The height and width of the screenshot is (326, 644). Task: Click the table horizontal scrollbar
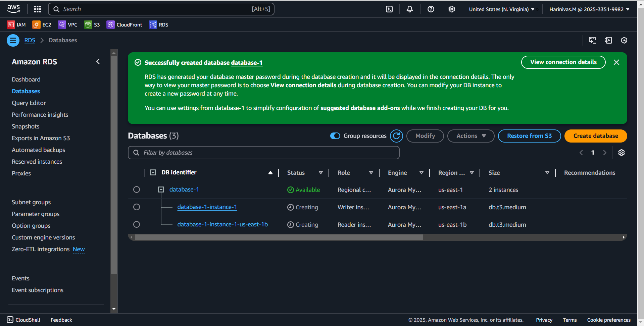click(279, 237)
